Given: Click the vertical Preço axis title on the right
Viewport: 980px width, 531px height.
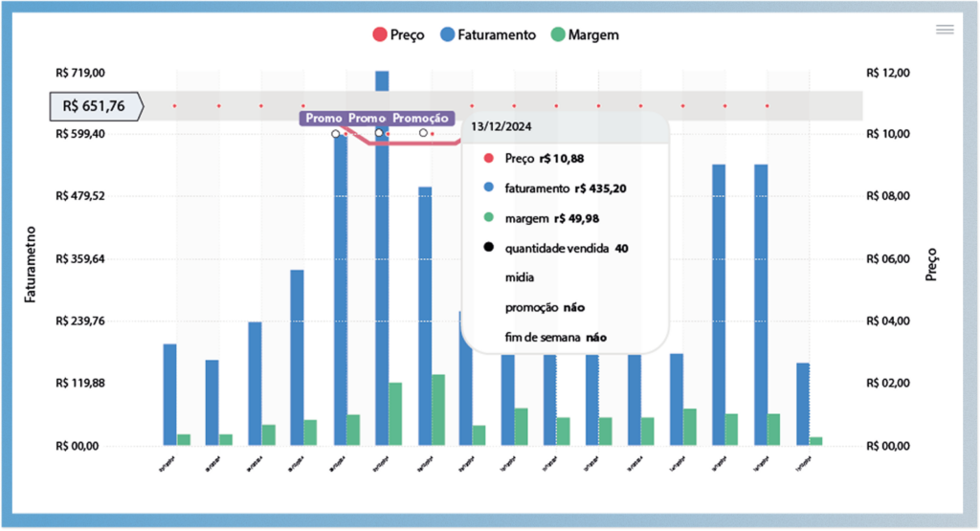Looking at the screenshot, I should click(931, 264).
